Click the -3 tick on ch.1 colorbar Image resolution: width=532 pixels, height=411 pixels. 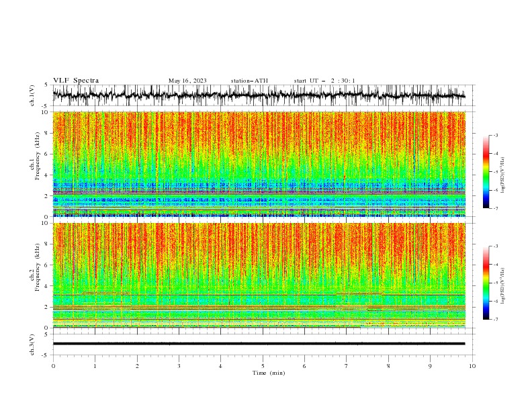(x=495, y=135)
